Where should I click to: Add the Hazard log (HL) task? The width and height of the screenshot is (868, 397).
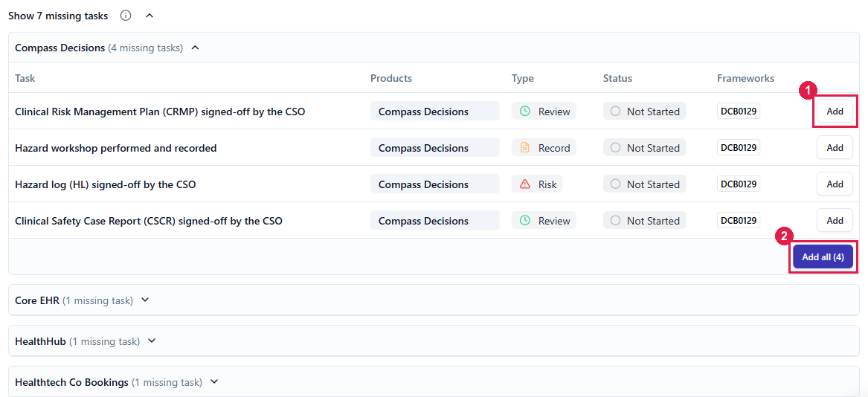click(835, 184)
